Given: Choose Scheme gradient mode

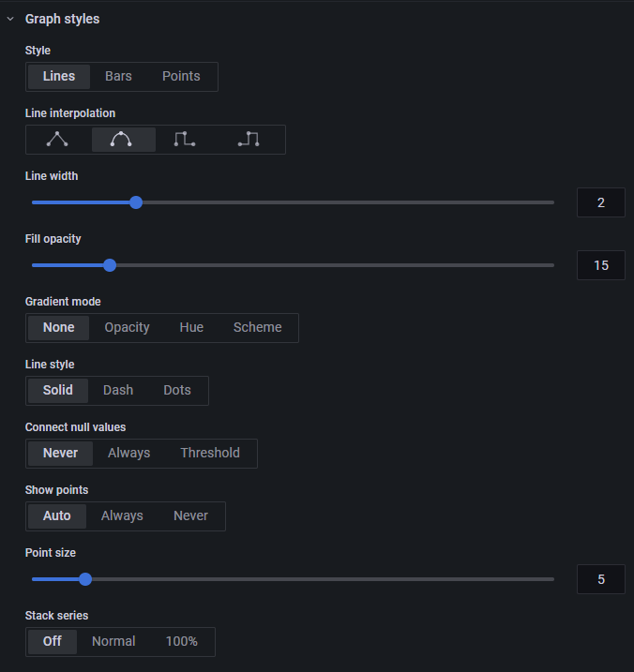Looking at the screenshot, I should pyautogui.click(x=257, y=328).
